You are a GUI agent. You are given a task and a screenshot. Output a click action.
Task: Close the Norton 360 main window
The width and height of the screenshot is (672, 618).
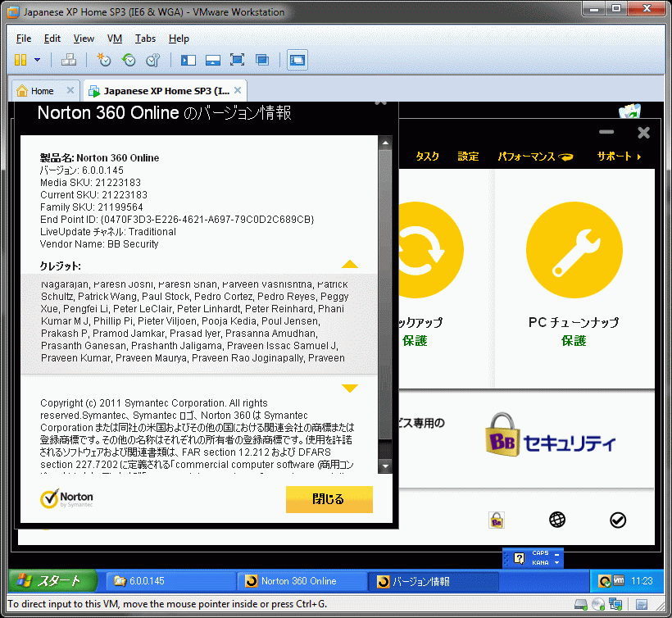click(643, 133)
